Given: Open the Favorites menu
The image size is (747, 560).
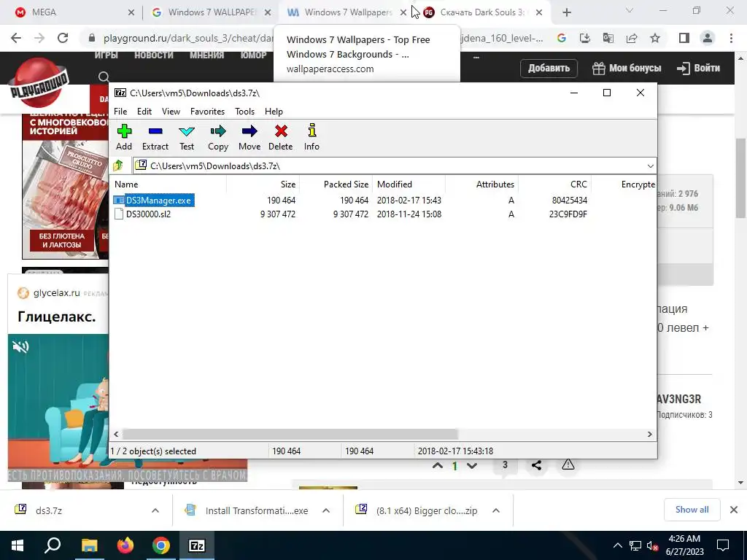Looking at the screenshot, I should (x=207, y=112).
